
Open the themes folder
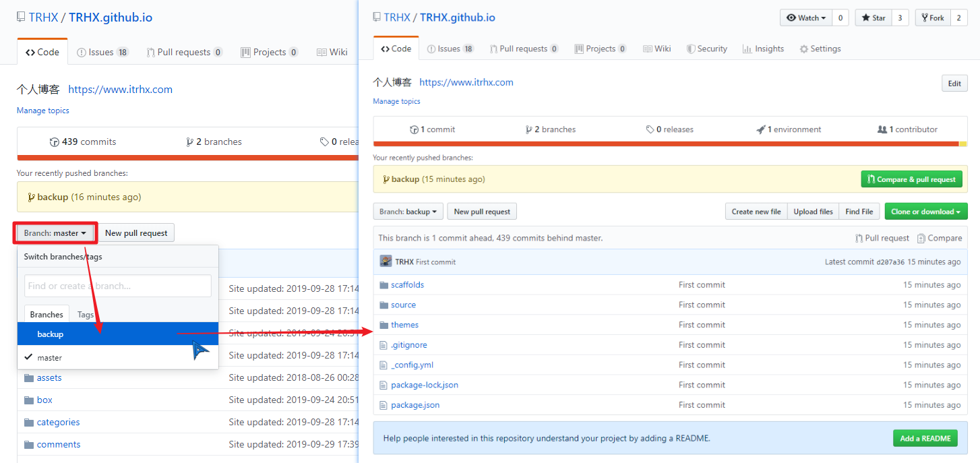(x=404, y=325)
